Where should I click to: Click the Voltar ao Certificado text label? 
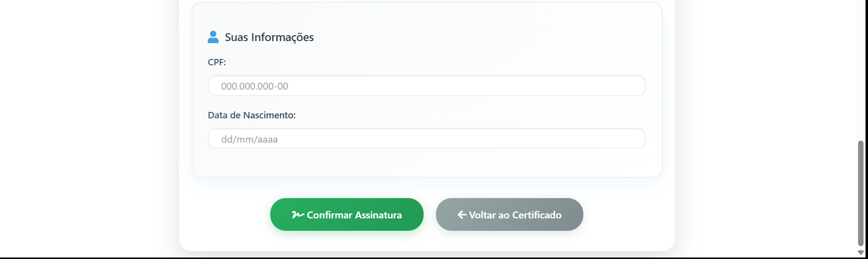[515, 215]
